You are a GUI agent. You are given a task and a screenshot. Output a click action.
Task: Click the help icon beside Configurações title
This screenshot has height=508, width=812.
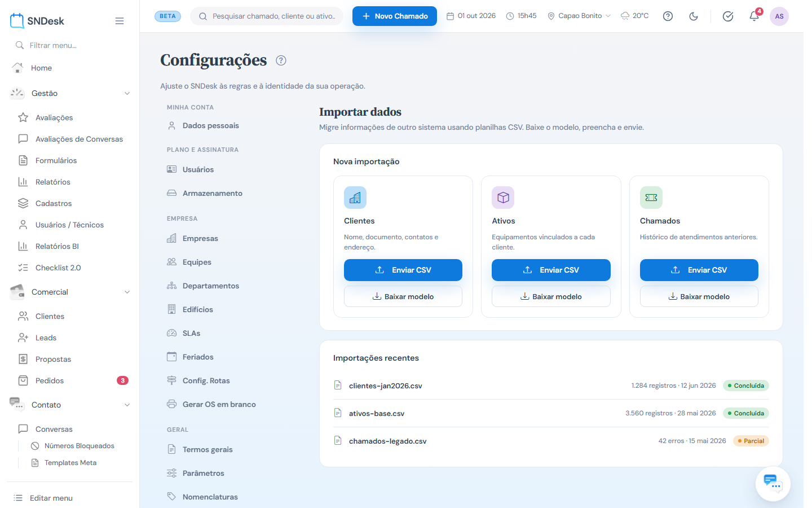point(281,60)
